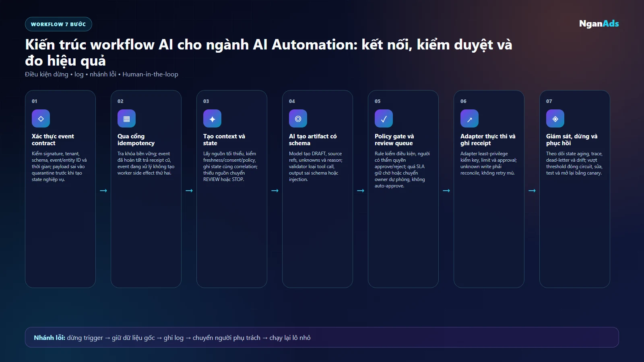Click description 'Lấy nguồn tối thiểu'

coord(230,167)
